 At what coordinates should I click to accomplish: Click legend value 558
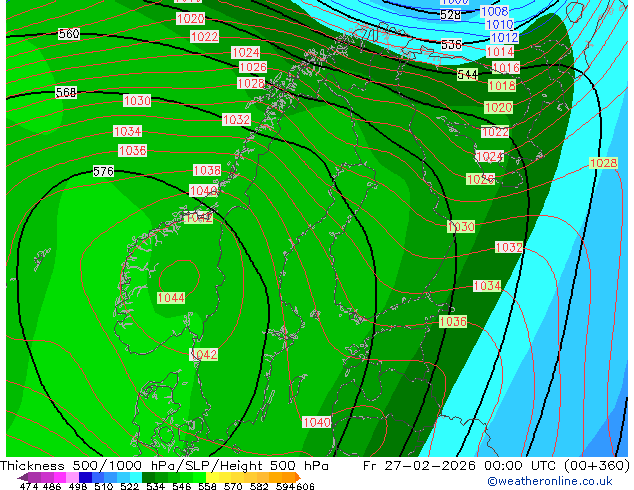(x=207, y=486)
